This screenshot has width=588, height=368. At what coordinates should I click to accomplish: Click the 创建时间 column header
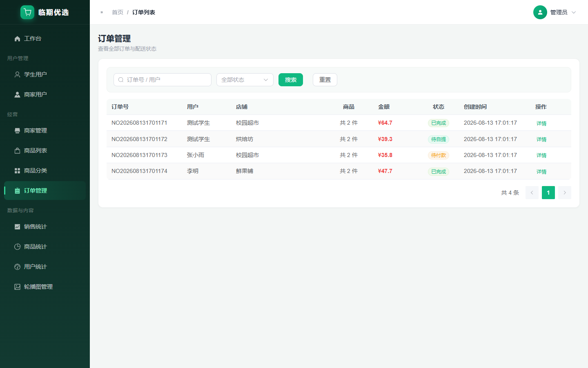point(475,107)
